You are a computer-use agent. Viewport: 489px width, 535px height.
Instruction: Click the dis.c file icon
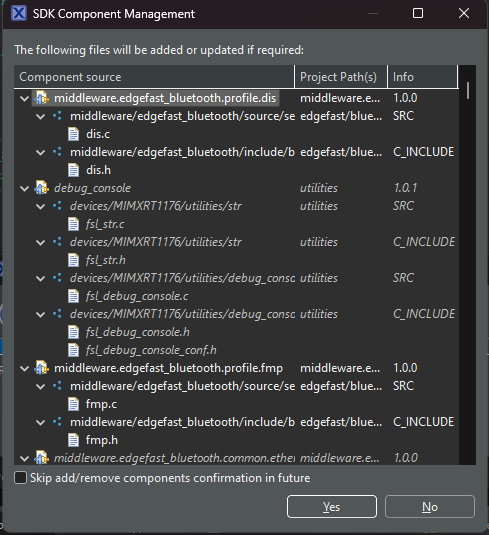73,134
